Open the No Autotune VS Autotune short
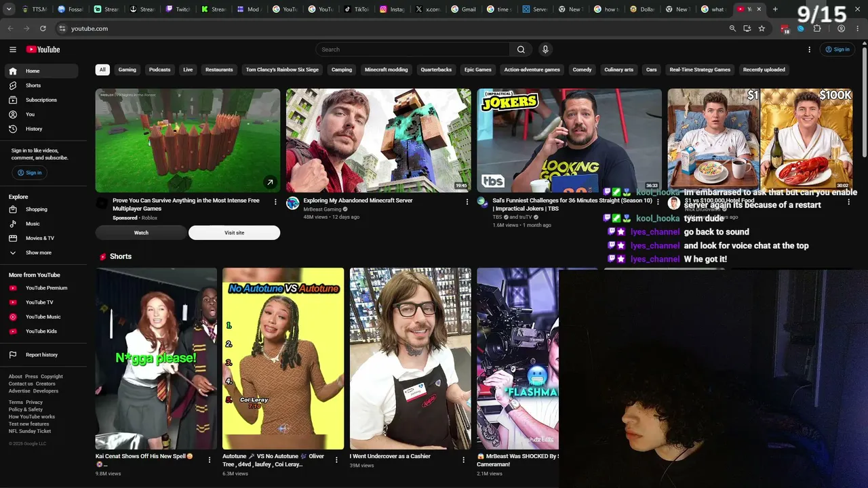 tap(283, 359)
